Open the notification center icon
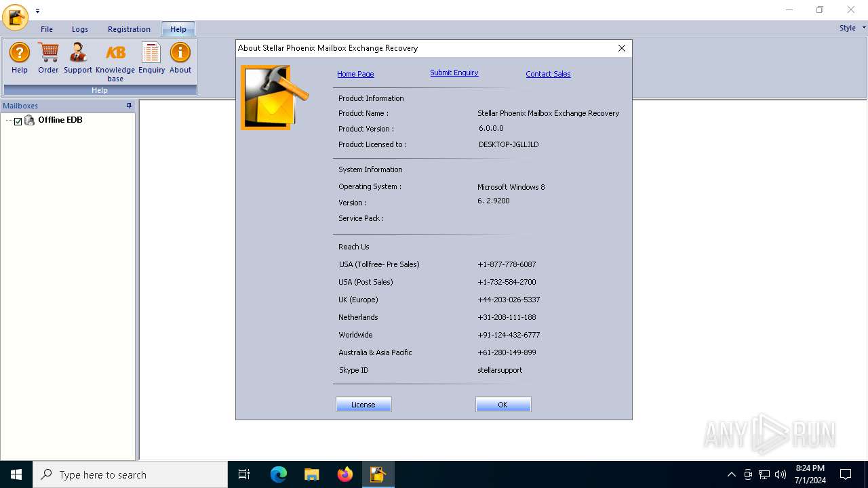868x488 pixels. [846, 474]
